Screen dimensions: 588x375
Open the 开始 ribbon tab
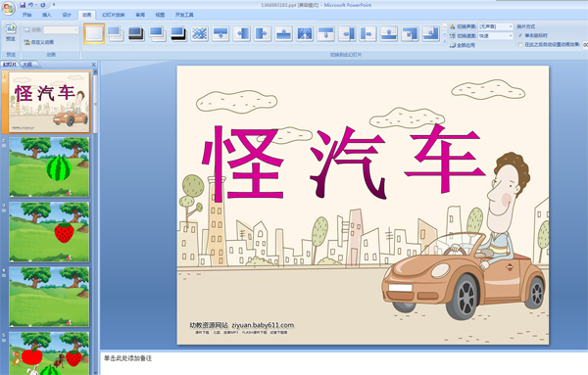[27, 15]
